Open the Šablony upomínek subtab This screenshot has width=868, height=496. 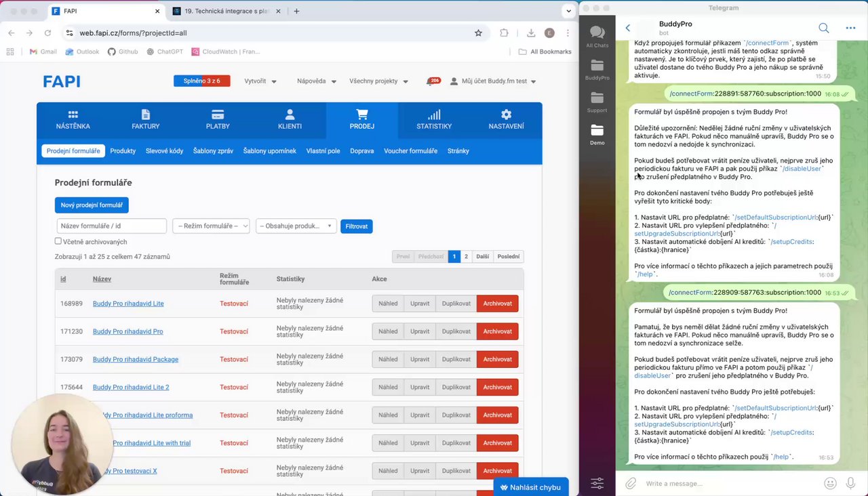click(x=270, y=151)
